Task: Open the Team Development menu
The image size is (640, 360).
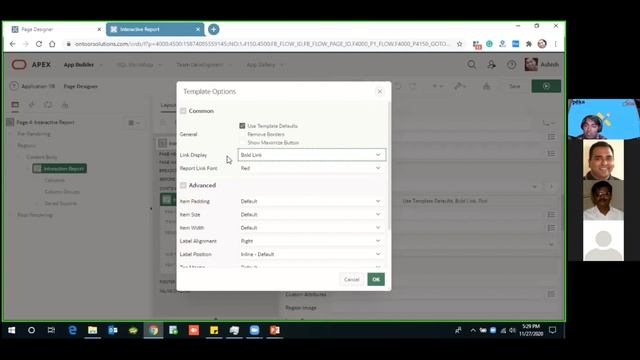Action: (x=203, y=64)
